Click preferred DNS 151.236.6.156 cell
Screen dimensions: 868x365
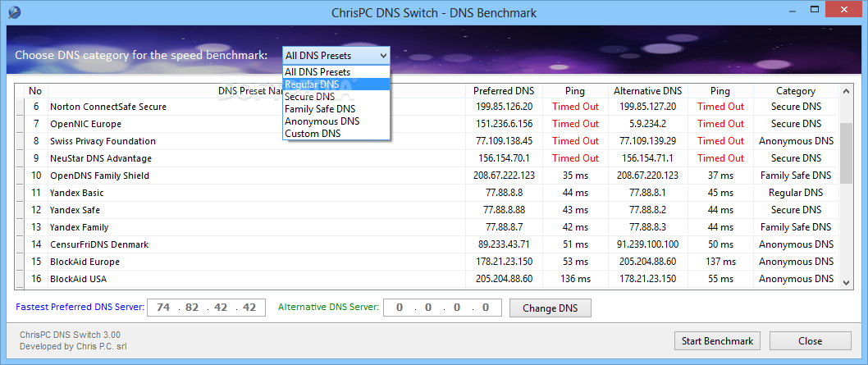[x=504, y=124]
